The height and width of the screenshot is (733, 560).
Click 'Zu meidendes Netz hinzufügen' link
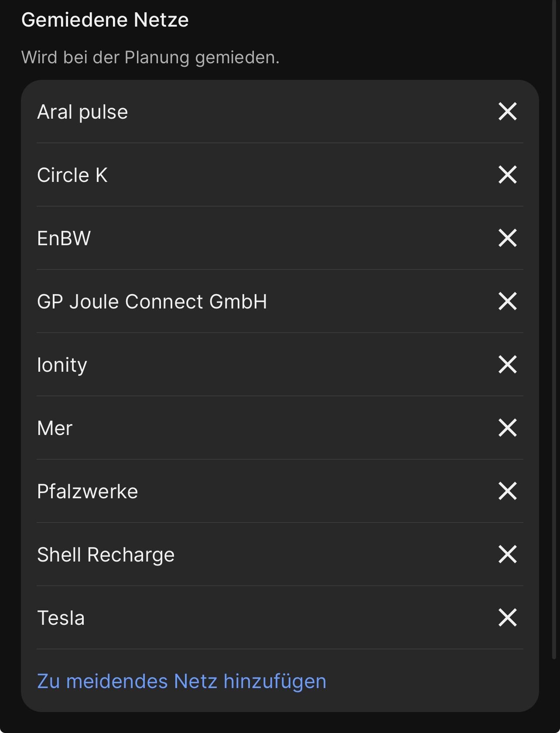click(x=181, y=681)
